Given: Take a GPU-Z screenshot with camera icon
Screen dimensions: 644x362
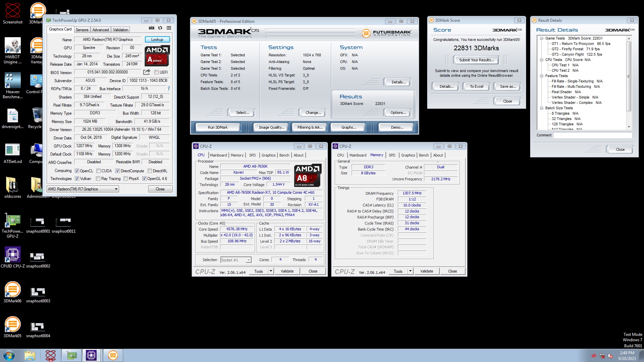Looking at the screenshot, I should (x=152, y=28).
